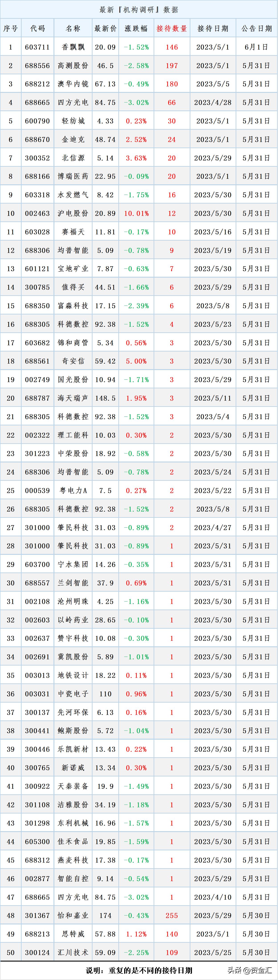The width and height of the screenshot is (278, 980).
Task: Select stock name 智能自控
Action: point(73,879)
